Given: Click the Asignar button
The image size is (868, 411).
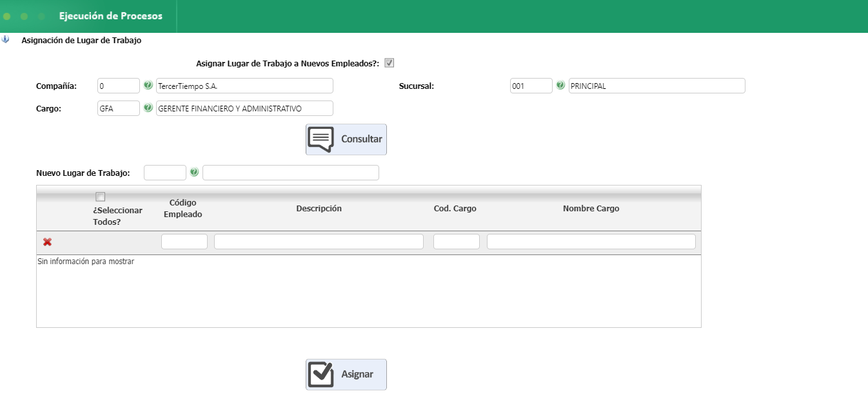Looking at the screenshot, I should (346, 374).
